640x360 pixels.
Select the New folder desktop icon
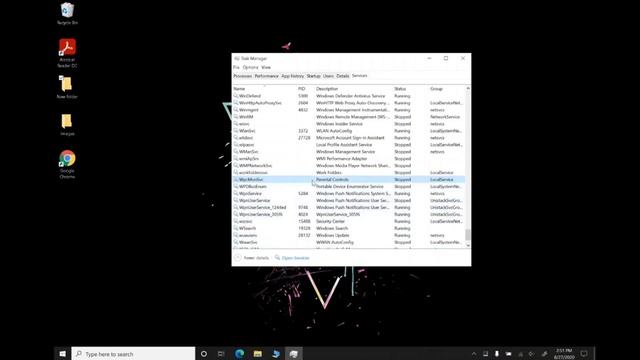[x=67, y=87]
